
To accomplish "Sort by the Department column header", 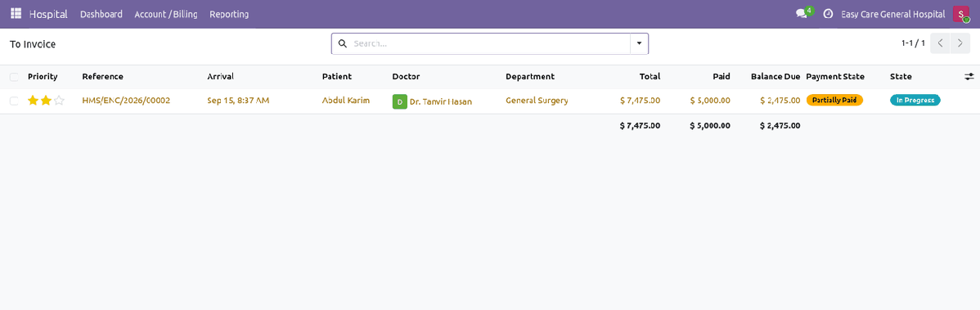I will (x=530, y=76).
